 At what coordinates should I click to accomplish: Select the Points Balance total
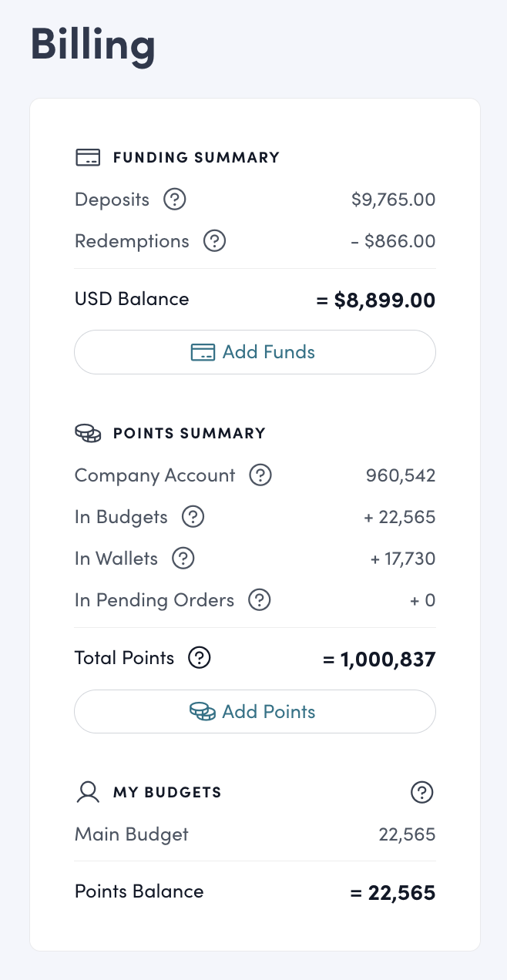(x=394, y=891)
